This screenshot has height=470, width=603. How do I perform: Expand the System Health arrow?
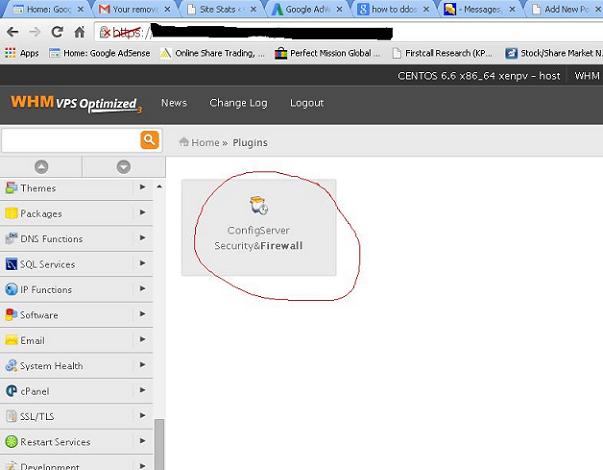coord(142,365)
